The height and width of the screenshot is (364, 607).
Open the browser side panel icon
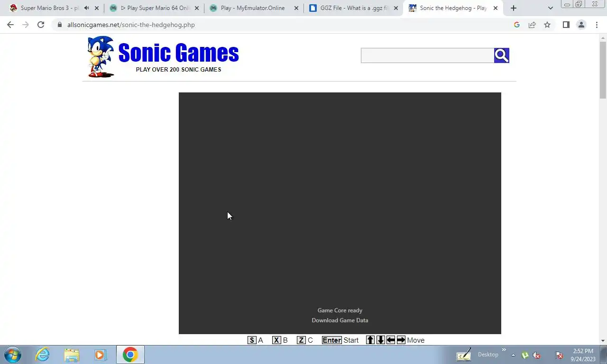(x=566, y=25)
